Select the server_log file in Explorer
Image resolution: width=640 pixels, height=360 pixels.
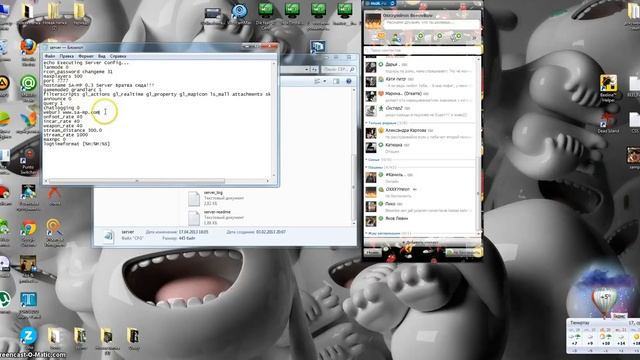[216, 198]
